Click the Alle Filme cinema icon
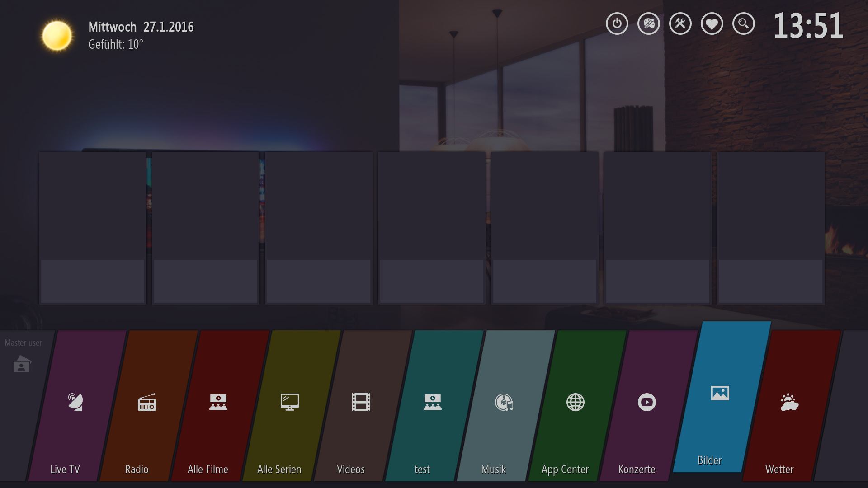868x488 pixels. coord(218,402)
